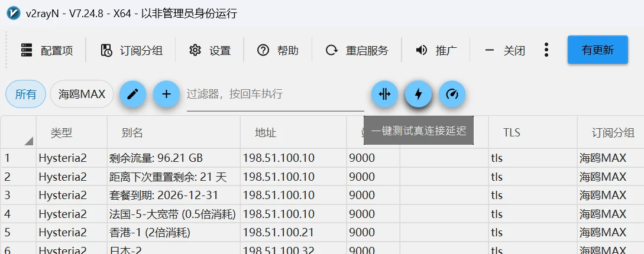Image resolution: width=644 pixels, height=254 pixels.
Task: Open the three-dot more options menu
Action: pos(546,50)
